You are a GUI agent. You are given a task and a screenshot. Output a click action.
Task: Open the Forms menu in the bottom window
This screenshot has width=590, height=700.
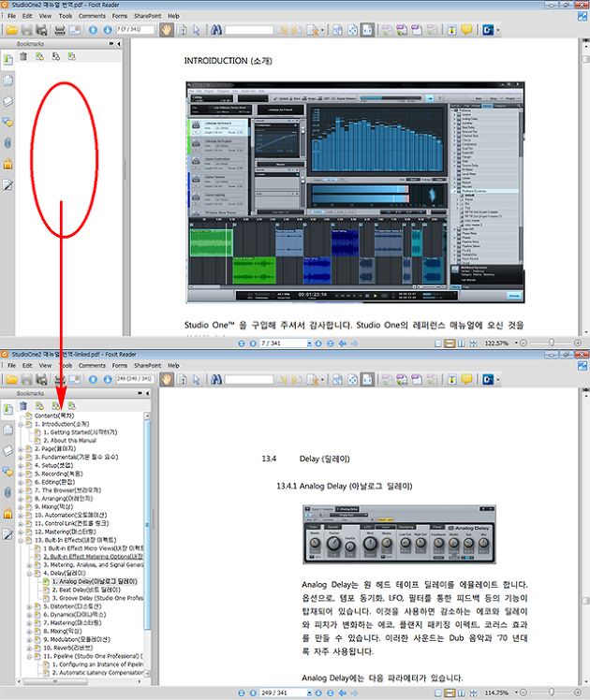coord(119,366)
